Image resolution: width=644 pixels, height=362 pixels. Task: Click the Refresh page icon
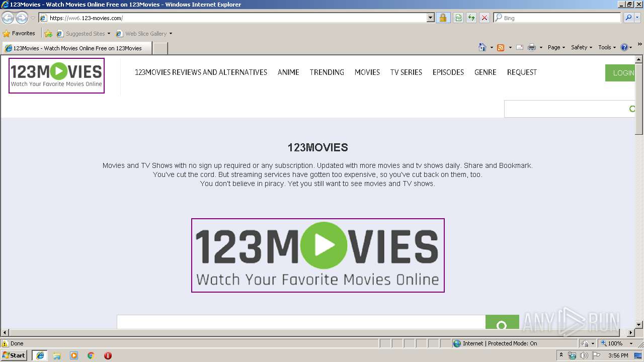pos(471,18)
